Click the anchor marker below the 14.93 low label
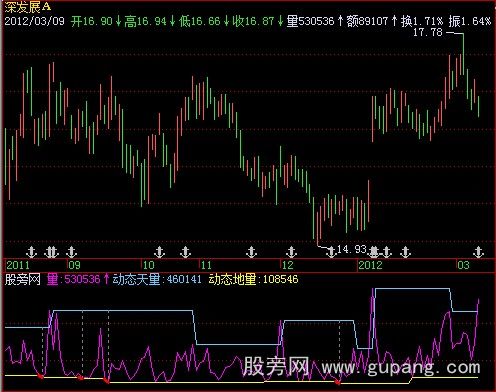Image resolution: width=496 pixels, height=392 pixels. (x=331, y=252)
